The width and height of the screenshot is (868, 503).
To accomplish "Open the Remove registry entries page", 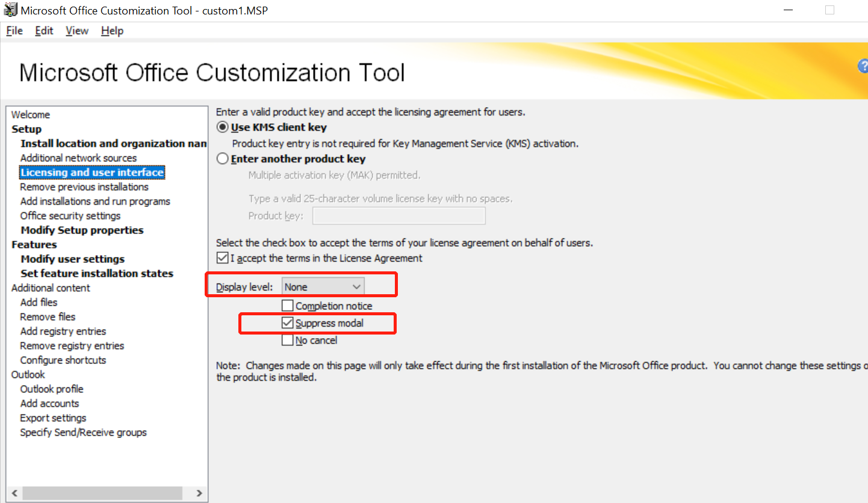I will tap(72, 346).
